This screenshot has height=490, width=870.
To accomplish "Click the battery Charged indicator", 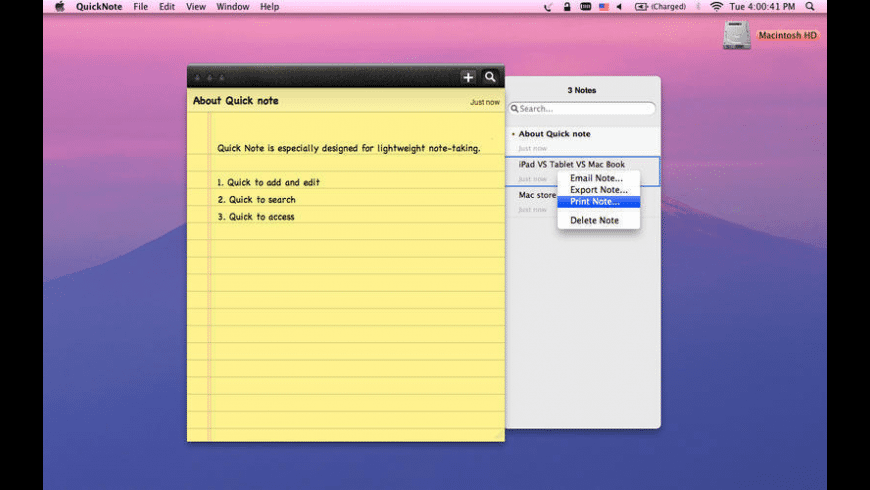I will 660,7.
